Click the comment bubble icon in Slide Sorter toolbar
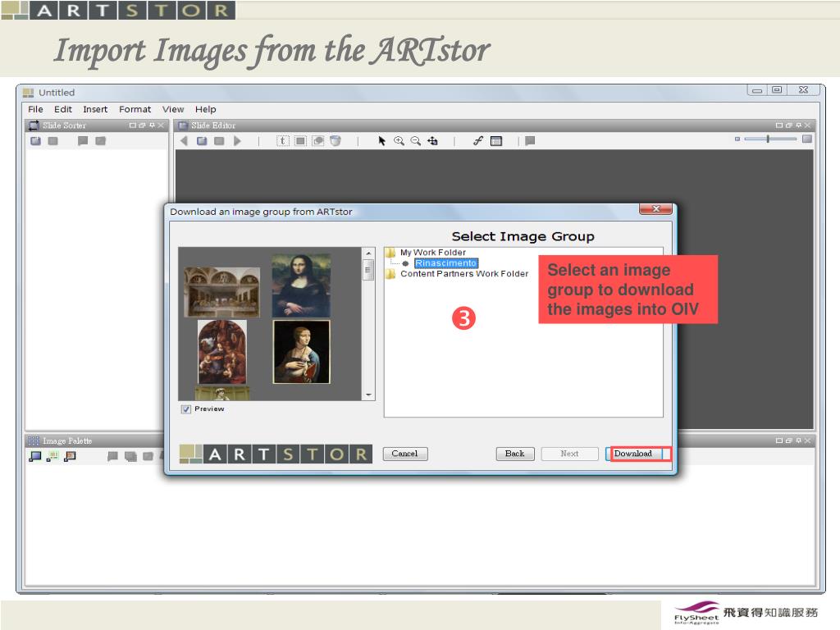Image resolution: width=840 pixels, height=630 pixels. pyautogui.click(x=83, y=141)
